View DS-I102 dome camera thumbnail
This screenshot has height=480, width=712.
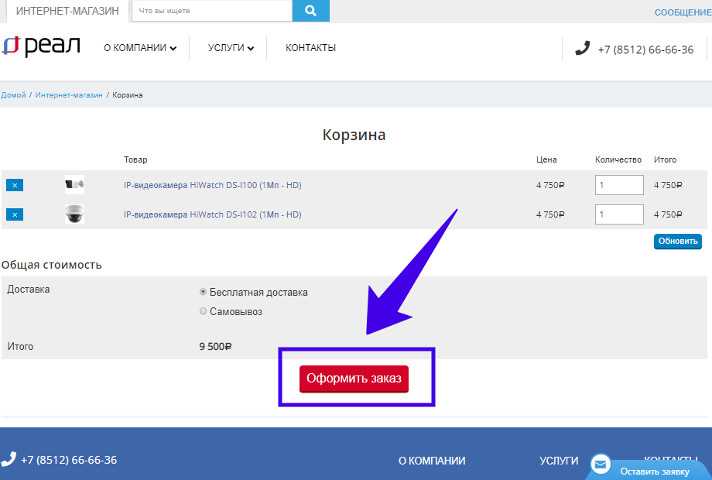[x=74, y=214]
